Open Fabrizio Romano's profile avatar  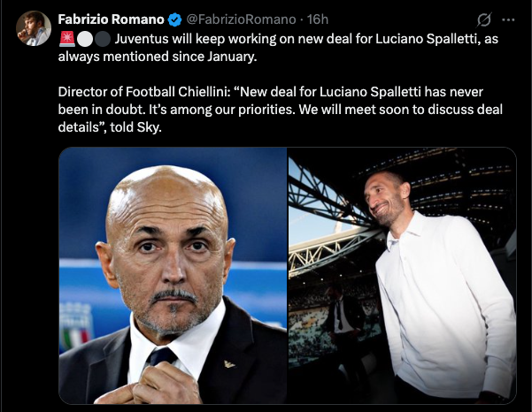click(32, 28)
